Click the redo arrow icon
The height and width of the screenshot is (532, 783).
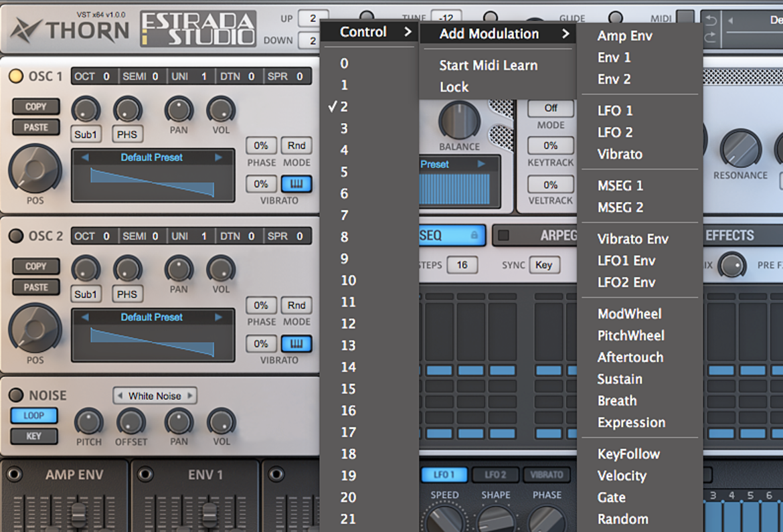coord(711,36)
